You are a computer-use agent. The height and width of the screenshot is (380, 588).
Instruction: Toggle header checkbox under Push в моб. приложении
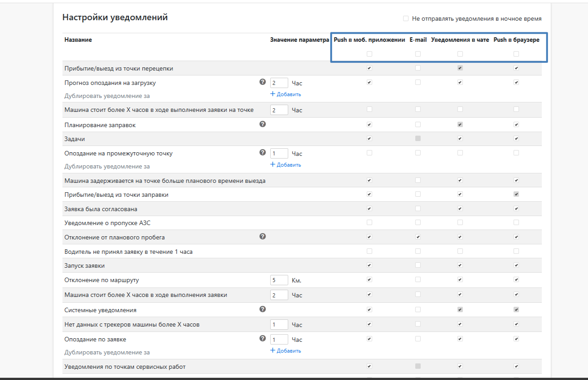[369, 54]
